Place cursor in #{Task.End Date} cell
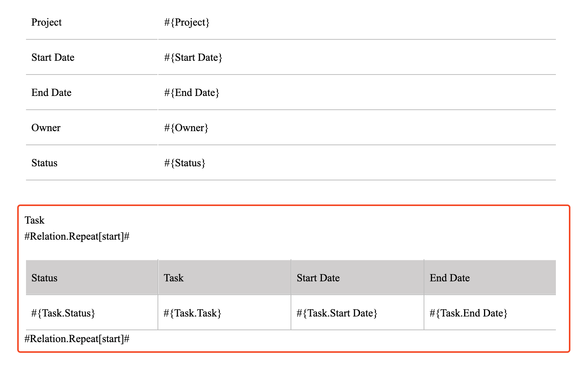The height and width of the screenshot is (370, 588). 468,313
